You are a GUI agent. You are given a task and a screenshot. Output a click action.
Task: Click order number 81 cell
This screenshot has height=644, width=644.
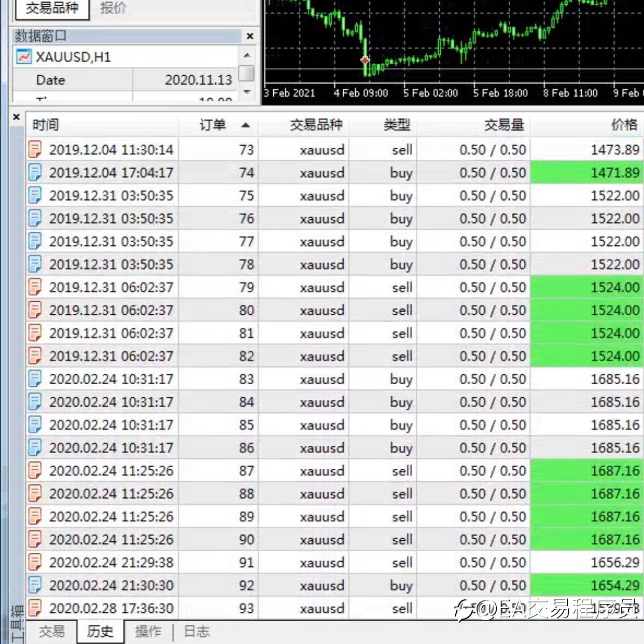pos(218,333)
